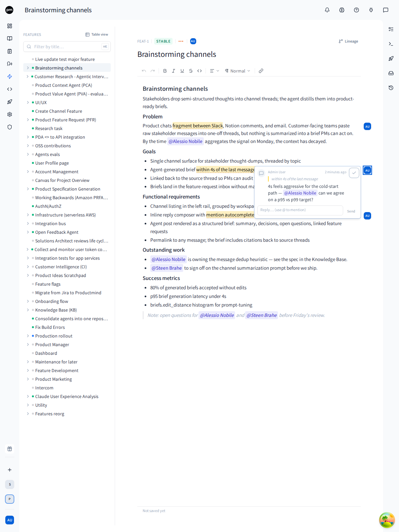Open the rocket icon in right rail
399x532 pixels.
coord(391,59)
